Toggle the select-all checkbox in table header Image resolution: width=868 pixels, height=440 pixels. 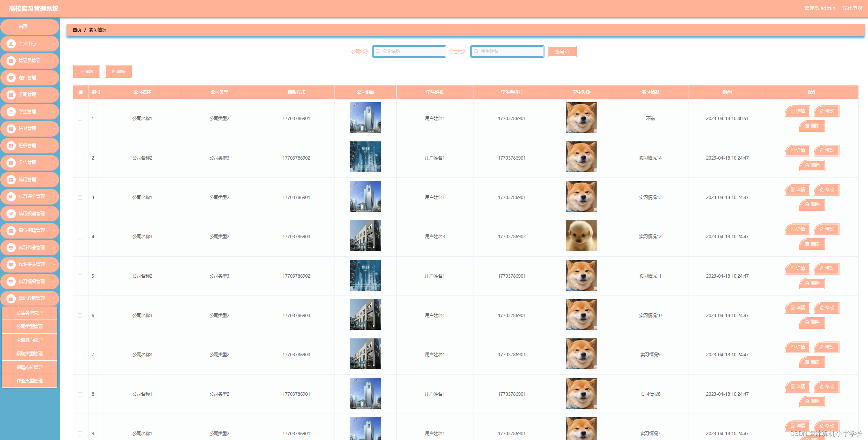coord(81,92)
